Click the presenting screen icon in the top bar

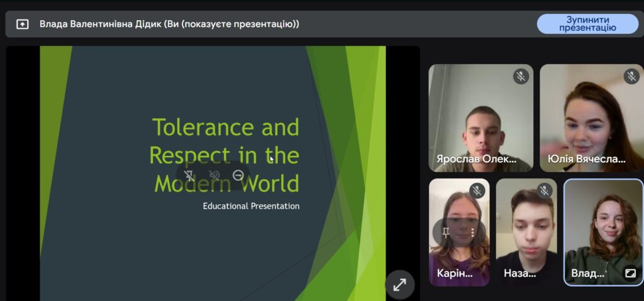[x=23, y=25]
